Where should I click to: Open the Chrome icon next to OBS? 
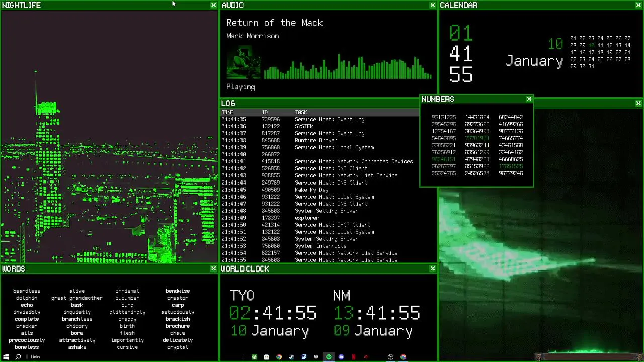tap(403, 357)
